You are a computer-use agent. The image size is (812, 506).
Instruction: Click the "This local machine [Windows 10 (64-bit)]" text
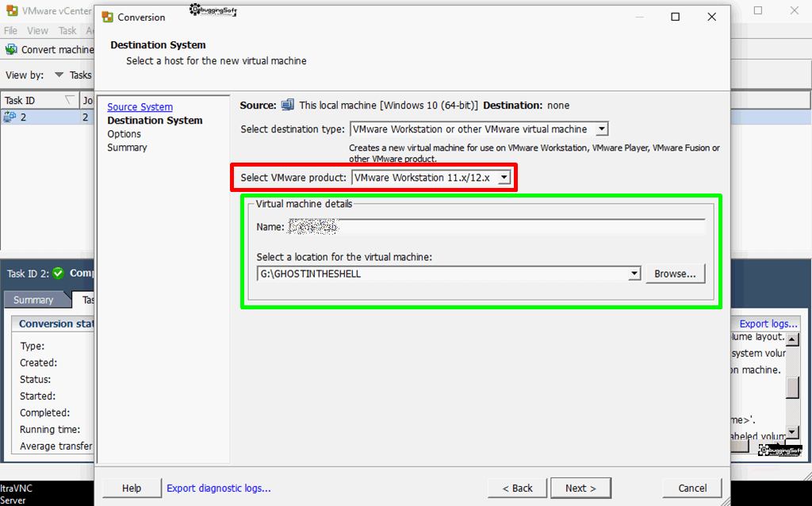tap(389, 105)
